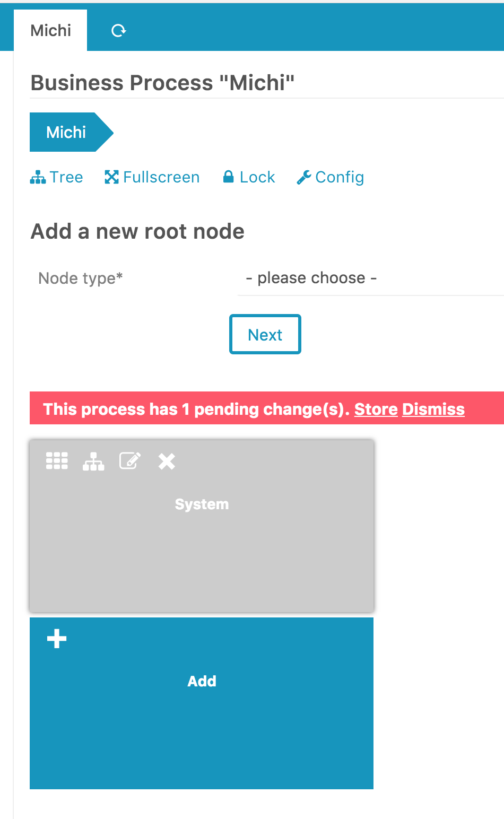Toggle the Lock on this process

pyautogui.click(x=248, y=177)
